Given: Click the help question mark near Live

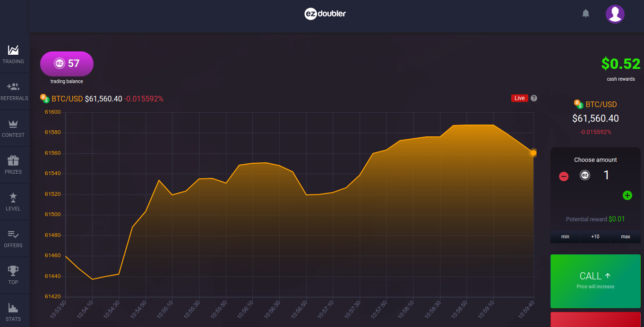Looking at the screenshot, I should pos(534,98).
